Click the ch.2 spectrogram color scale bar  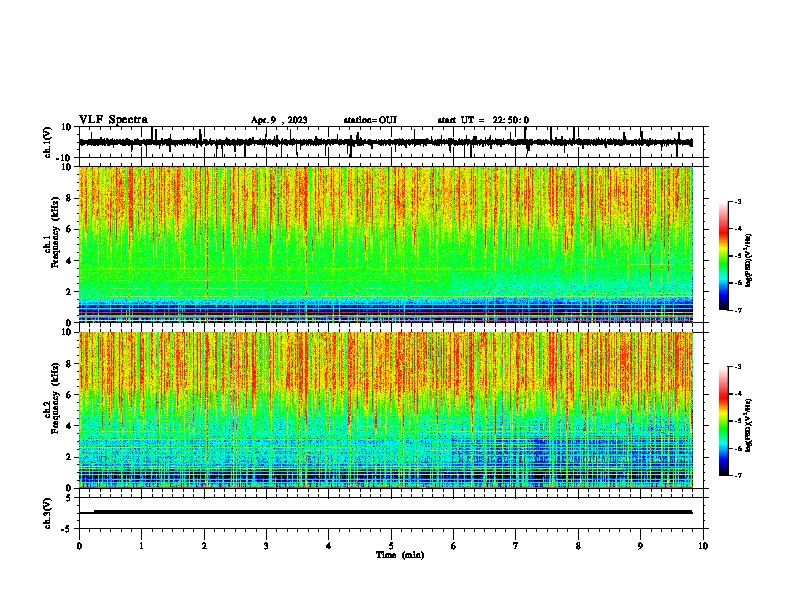(x=724, y=421)
